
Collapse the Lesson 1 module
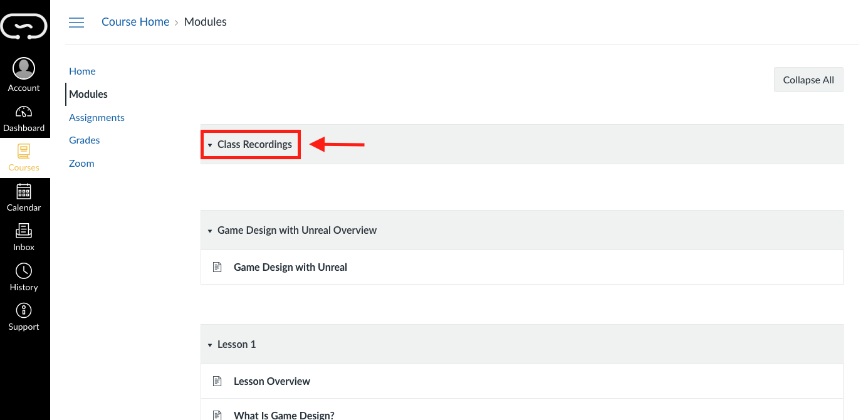tap(210, 345)
